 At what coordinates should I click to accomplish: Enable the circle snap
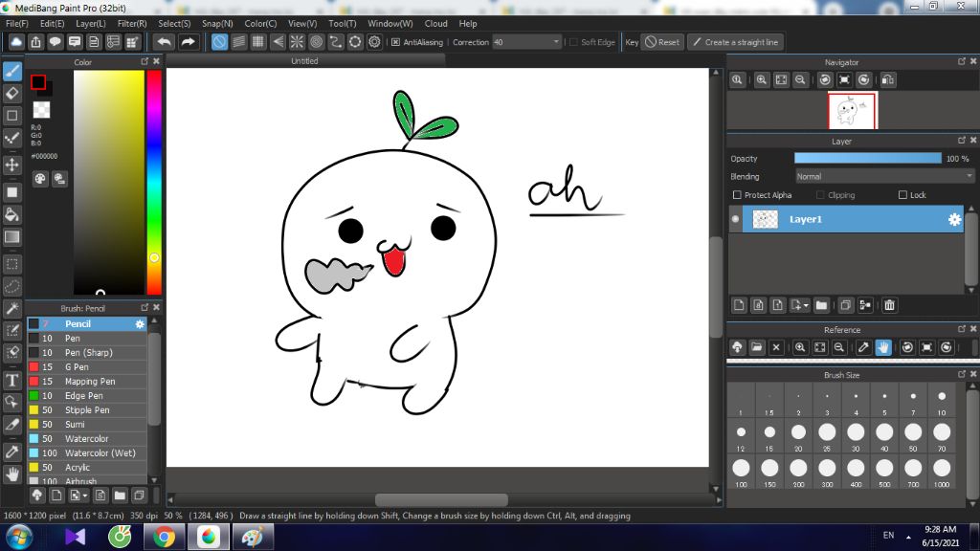tap(316, 42)
